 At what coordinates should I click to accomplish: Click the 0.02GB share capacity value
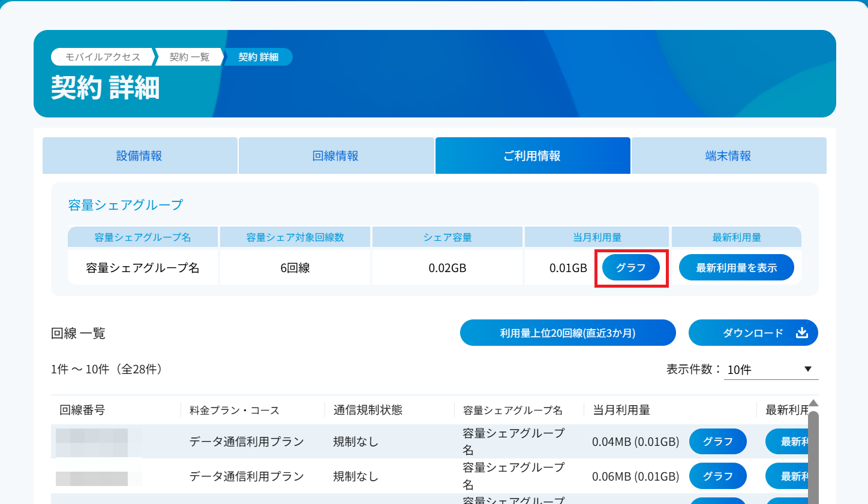pyautogui.click(x=447, y=268)
